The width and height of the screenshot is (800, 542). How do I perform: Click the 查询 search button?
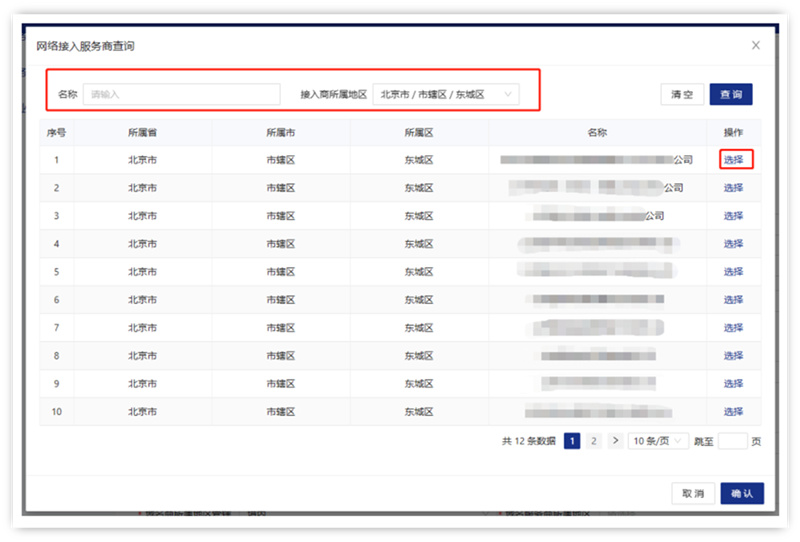click(730, 94)
